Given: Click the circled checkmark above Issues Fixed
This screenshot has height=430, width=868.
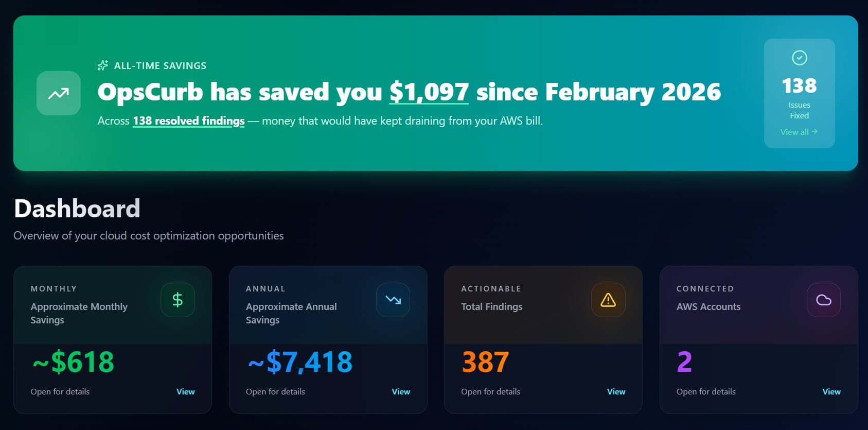Looking at the screenshot, I should coord(799,58).
